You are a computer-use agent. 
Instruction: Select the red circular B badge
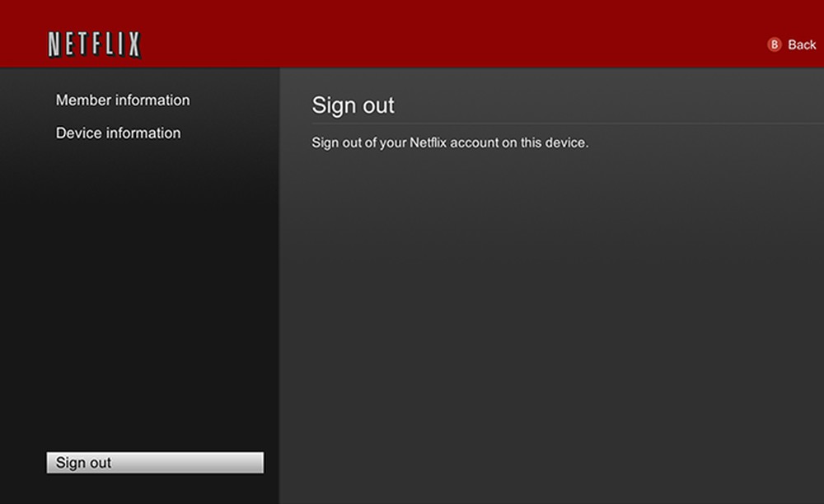point(773,44)
